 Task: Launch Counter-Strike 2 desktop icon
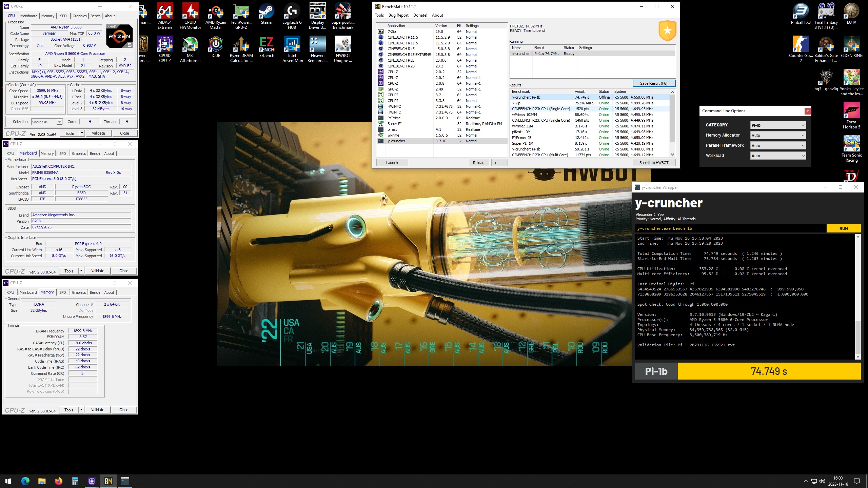(801, 49)
